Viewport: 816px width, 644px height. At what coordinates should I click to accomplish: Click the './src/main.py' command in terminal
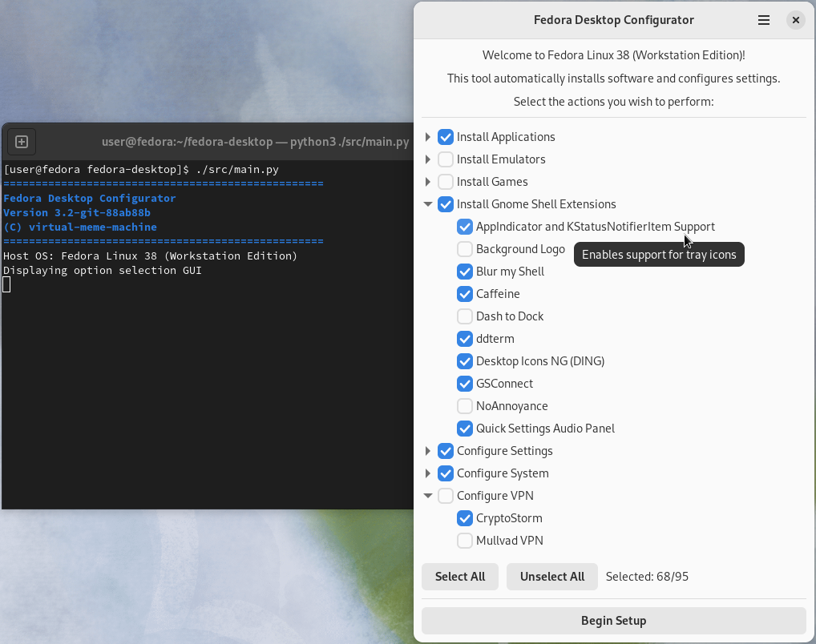[x=237, y=170]
